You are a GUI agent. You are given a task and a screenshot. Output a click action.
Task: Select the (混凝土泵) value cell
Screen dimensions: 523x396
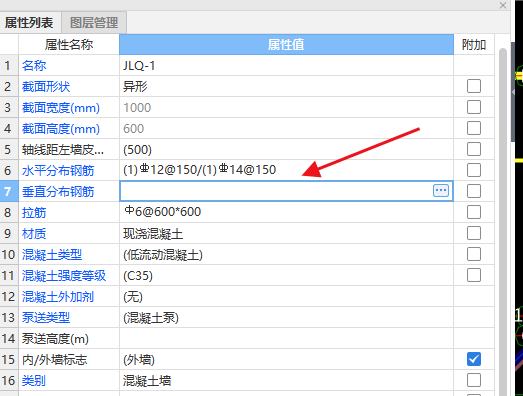tap(286, 318)
